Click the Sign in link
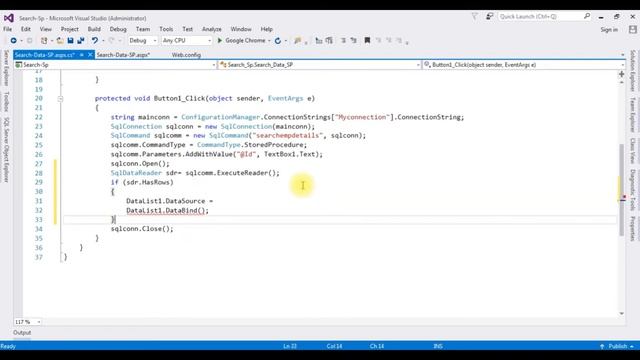 click(609, 29)
